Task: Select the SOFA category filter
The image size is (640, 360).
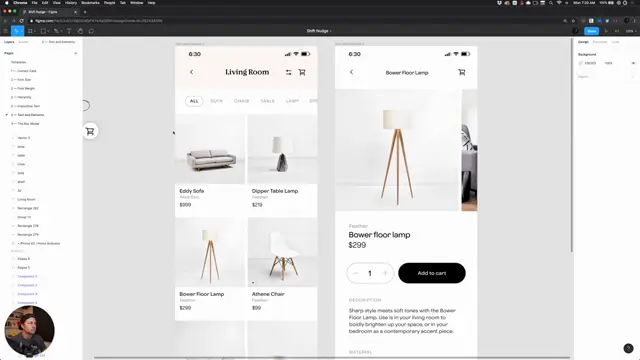Action: click(216, 101)
